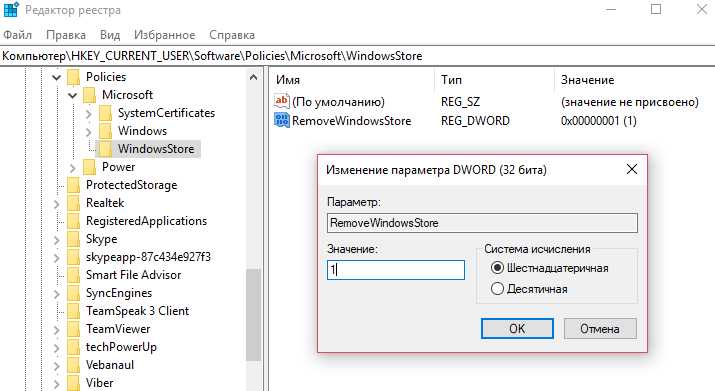This screenshot has width=715, height=391.
Task: Select the techPowerUp key name in tree
Action: [x=121, y=347]
